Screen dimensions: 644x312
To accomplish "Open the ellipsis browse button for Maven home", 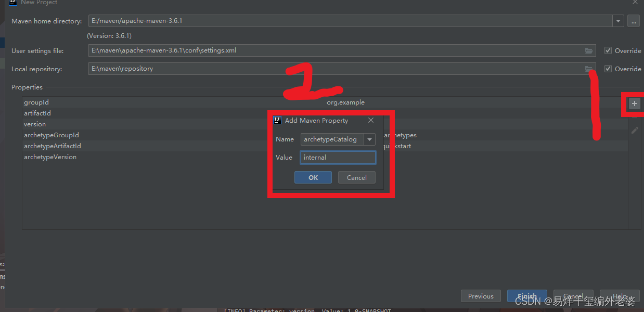I will tap(633, 21).
